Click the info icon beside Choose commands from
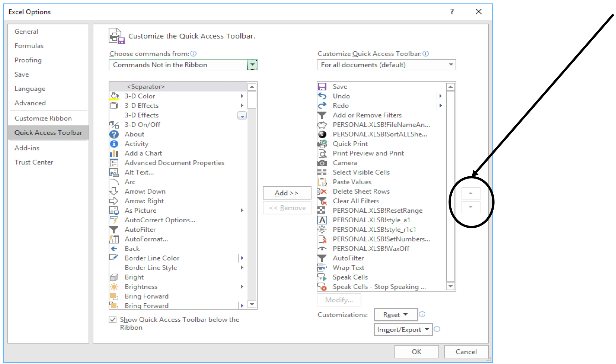 (x=193, y=54)
